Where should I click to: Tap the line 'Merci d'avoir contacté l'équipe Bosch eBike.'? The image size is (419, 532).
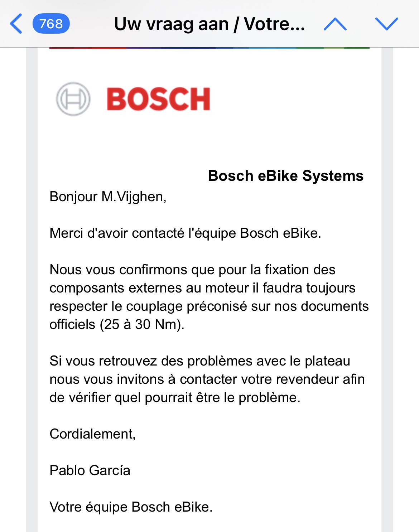(x=185, y=233)
